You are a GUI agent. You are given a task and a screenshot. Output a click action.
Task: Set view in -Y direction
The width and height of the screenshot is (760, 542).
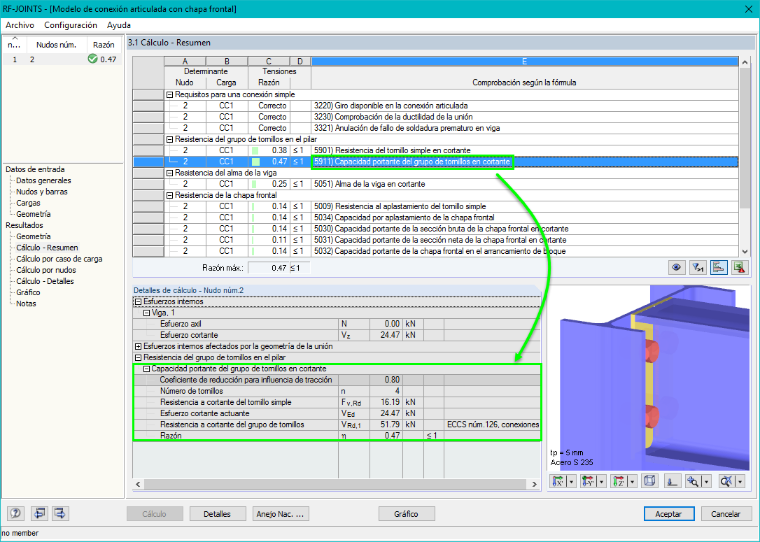tap(588, 481)
